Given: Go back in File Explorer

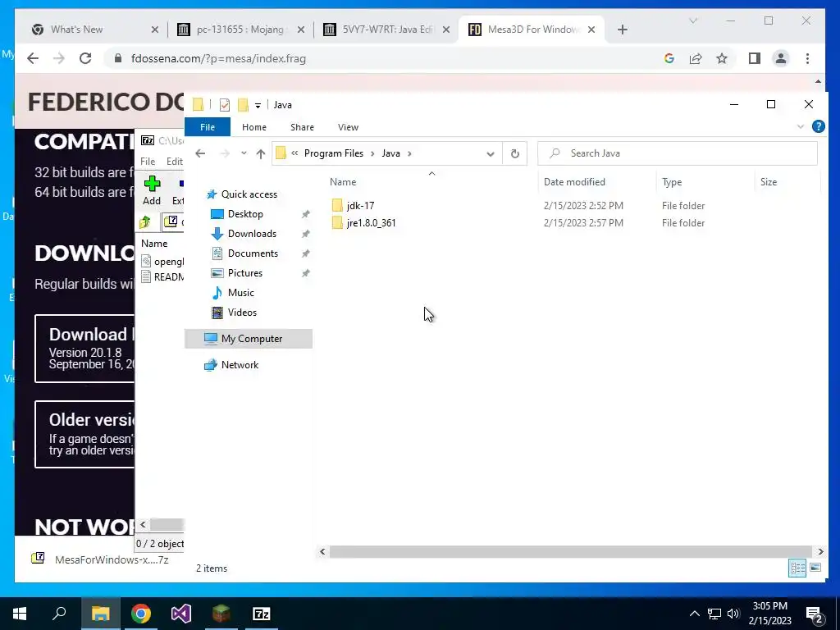Looking at the screenshot, I should tap(200, 153).
